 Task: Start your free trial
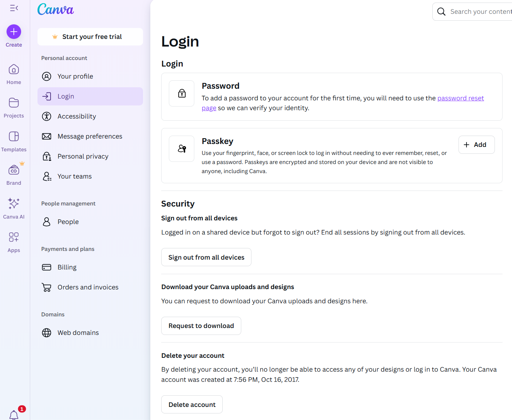pos(90,37)
